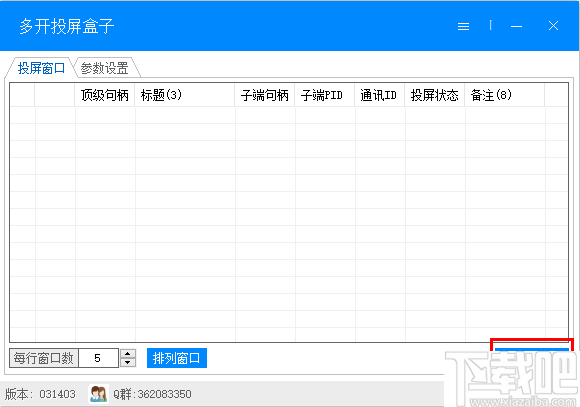Click the 每行窗口数 label button
Viewport: 580px width, 407px height.
point(44,358)
